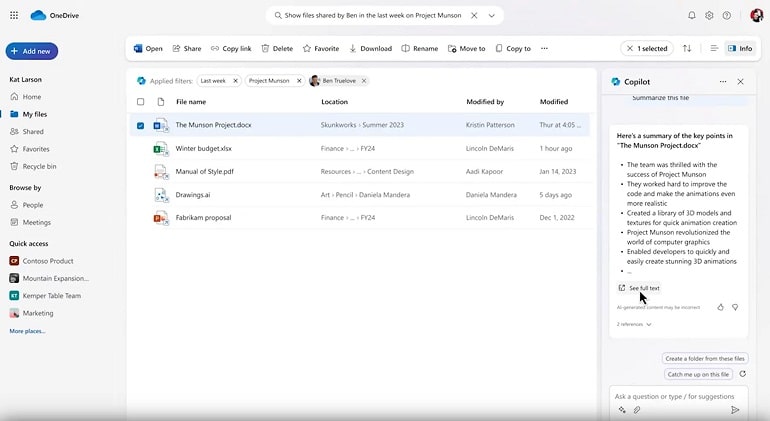Open notifications bell icon
This screenshot has height=421, width=770.
pos(691,15)
